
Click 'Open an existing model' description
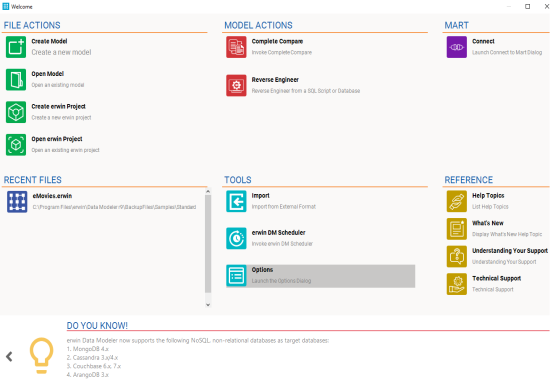(x=58, y=85)
